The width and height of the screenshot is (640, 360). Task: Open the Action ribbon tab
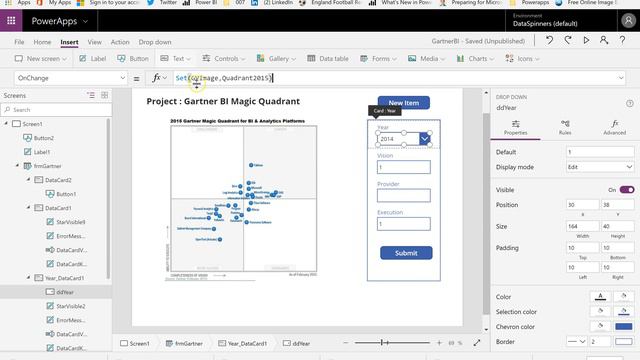coord(120,42)
